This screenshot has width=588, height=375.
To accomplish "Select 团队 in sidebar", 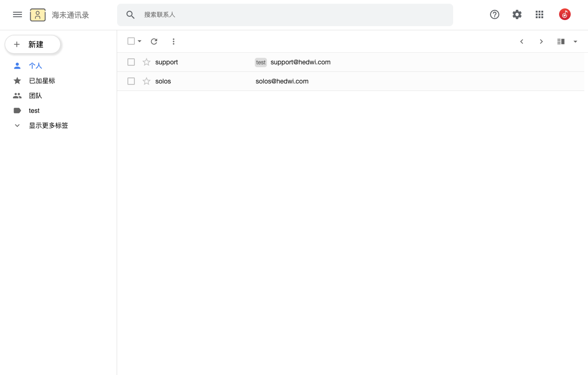I will click(35, 96).
